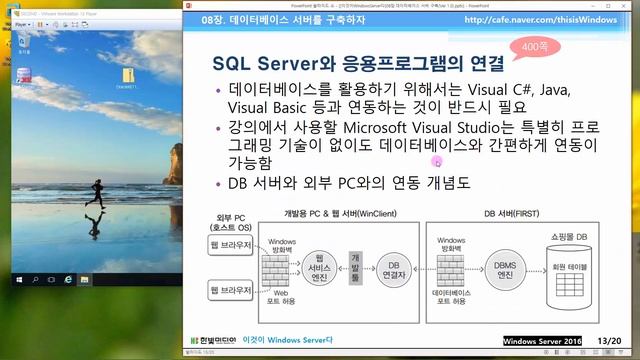Open the Start menu in the guest VM

point(19,280)
